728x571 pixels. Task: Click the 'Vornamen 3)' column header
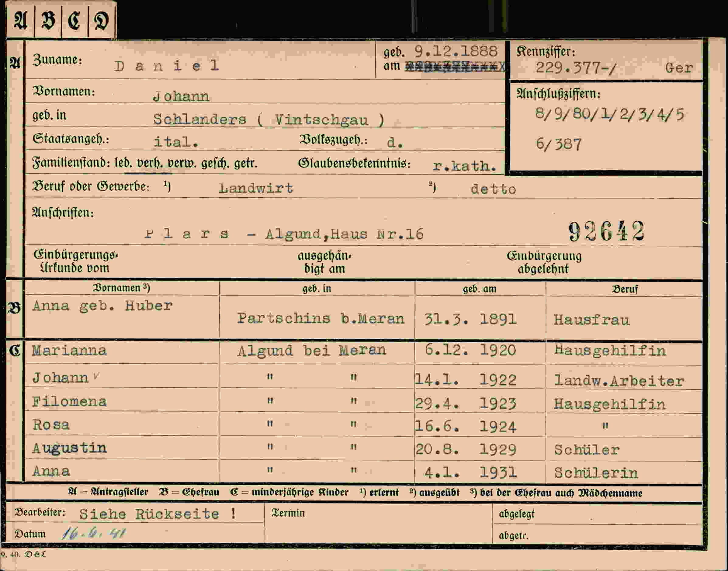coord(121,288)
